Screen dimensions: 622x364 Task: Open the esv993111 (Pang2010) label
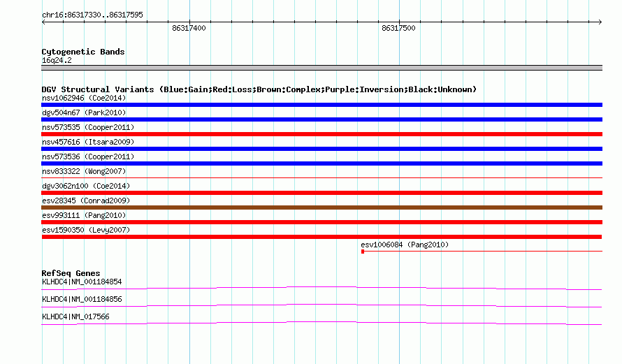click(84, 215)
